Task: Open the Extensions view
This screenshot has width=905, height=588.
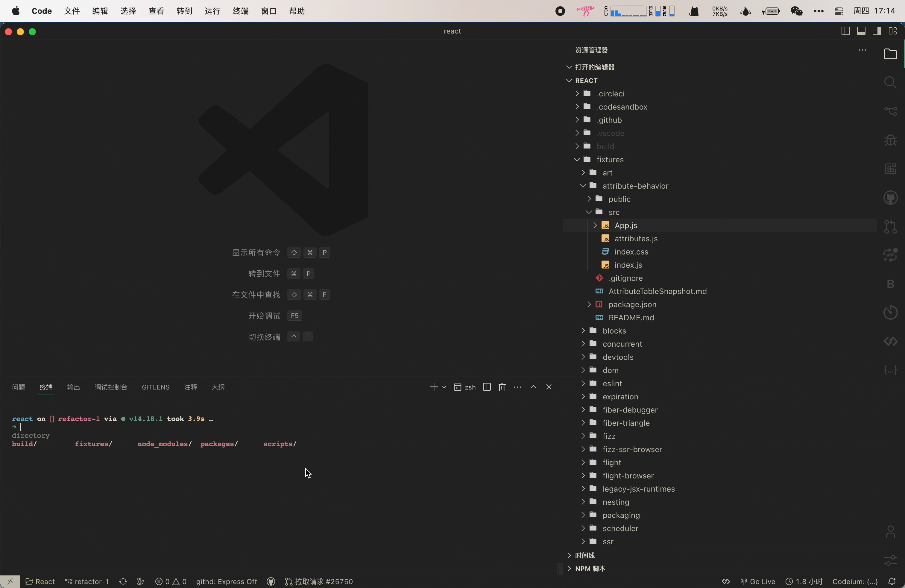Action: coord(890,169)
